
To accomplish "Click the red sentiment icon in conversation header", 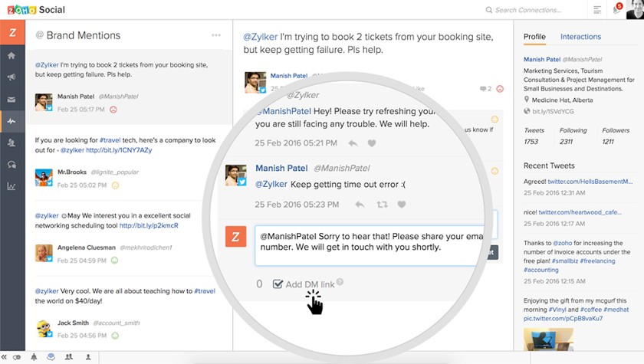I will [x=500, y=89].
